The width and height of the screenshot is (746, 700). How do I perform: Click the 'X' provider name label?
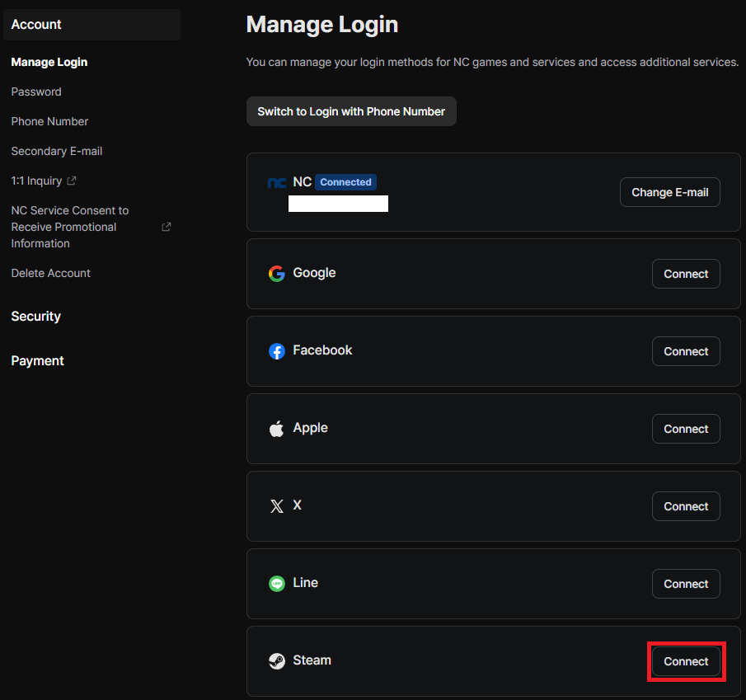(x=297, y=505)
